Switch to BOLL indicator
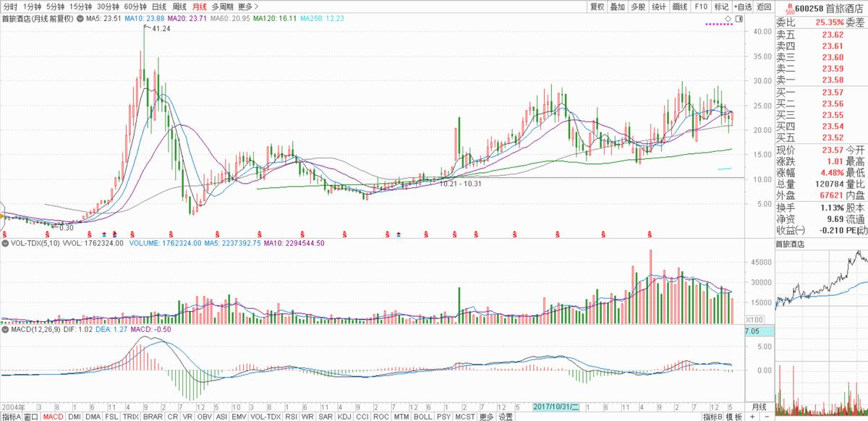 [x=422, y=417]
